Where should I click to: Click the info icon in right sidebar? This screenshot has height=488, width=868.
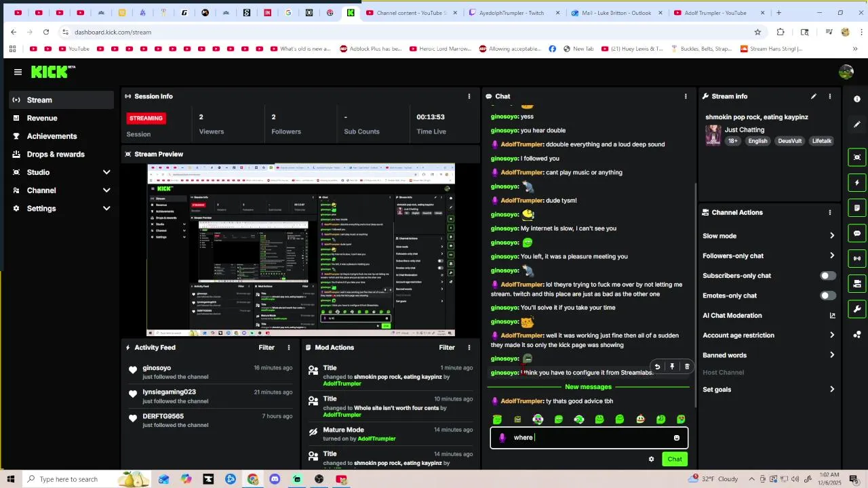(x=857, y=99)
